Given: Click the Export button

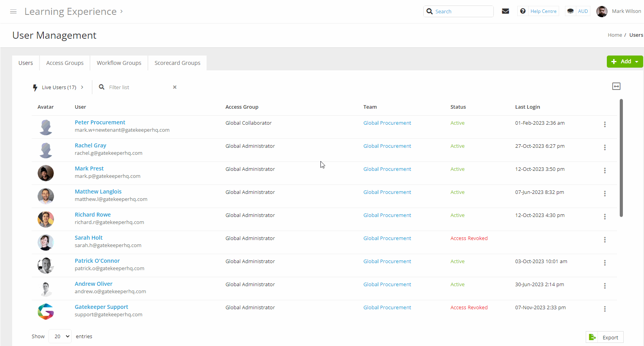Looking at the screenshot, I should (x=604, y=337).
